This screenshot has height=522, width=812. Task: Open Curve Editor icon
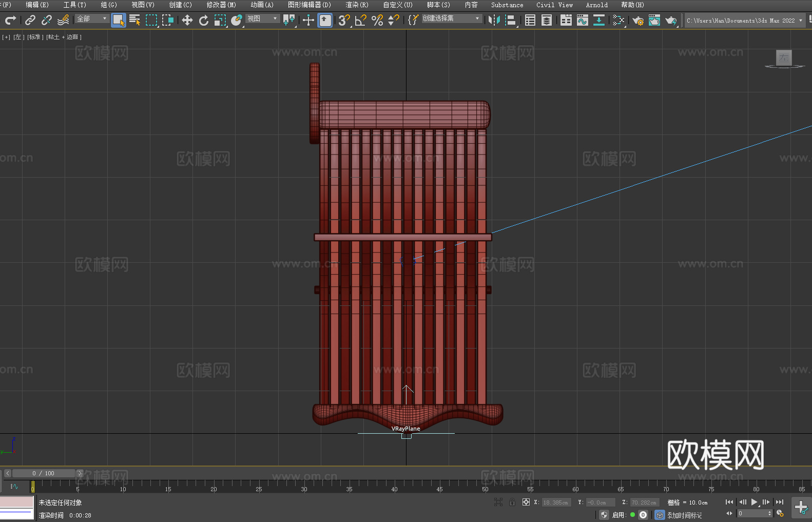coord(583,20)
